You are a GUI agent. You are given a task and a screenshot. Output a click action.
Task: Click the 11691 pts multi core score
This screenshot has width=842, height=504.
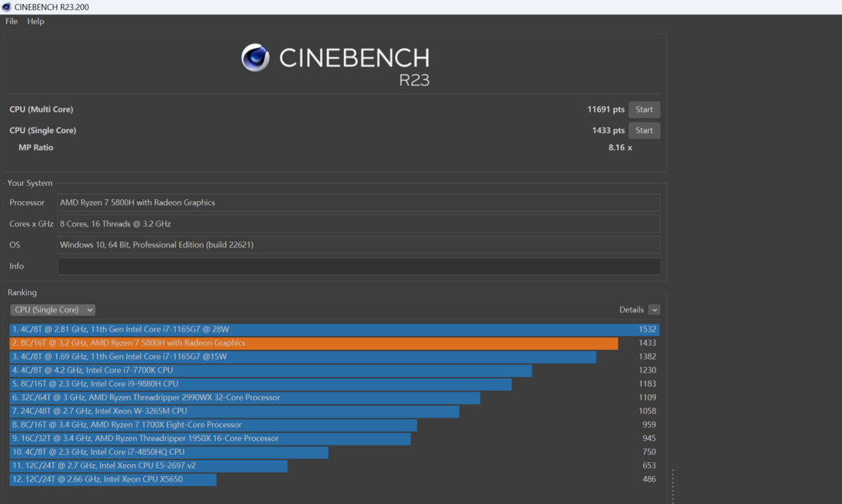coord(606,109)
